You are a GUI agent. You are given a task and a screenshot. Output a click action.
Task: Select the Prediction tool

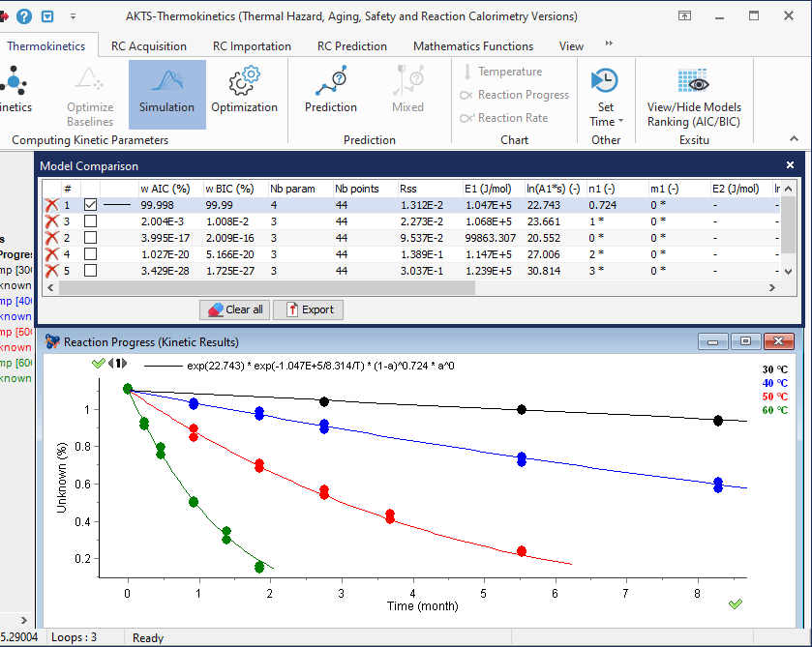[x=330, y=94]
